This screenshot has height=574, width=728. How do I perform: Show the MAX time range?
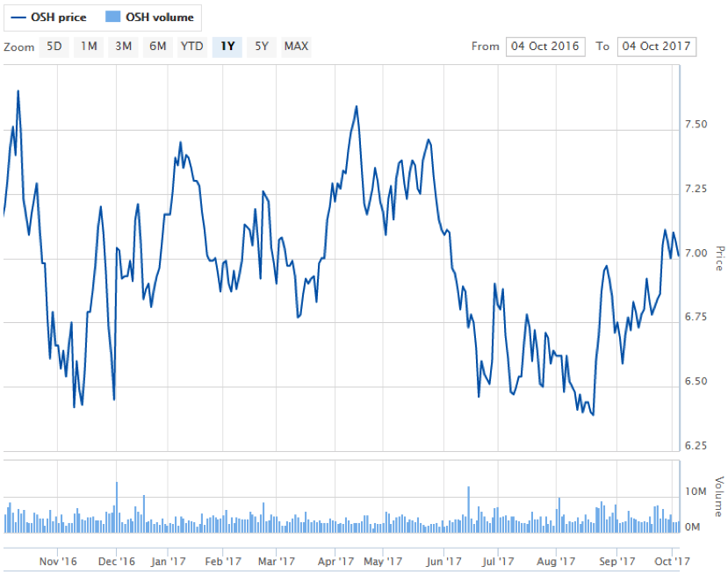(296, 47)
